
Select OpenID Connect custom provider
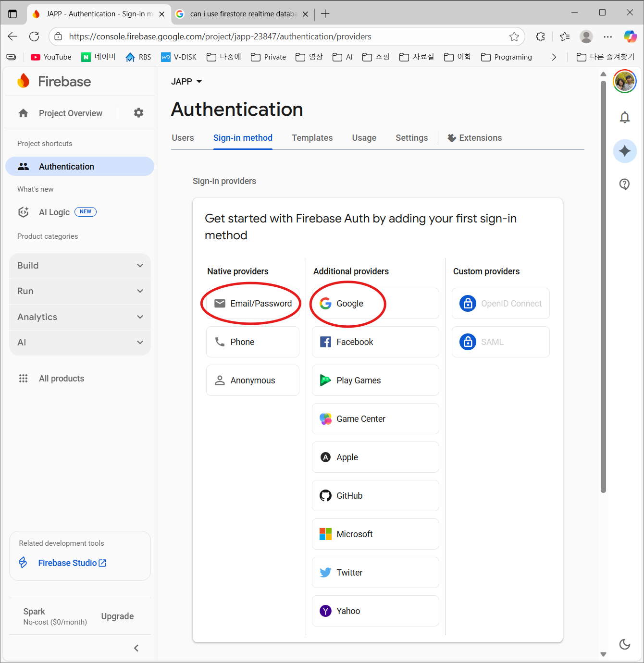pos(501,304)
